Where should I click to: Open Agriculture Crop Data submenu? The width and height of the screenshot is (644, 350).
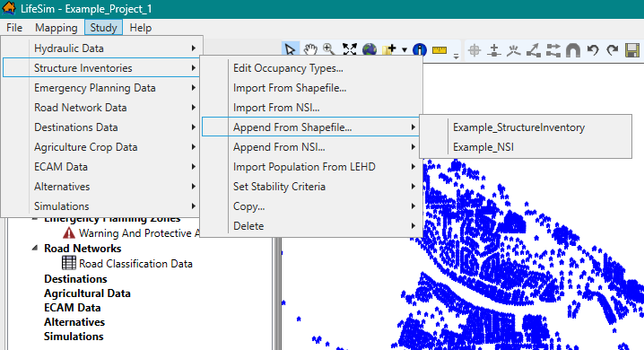[x=101, y=146]
